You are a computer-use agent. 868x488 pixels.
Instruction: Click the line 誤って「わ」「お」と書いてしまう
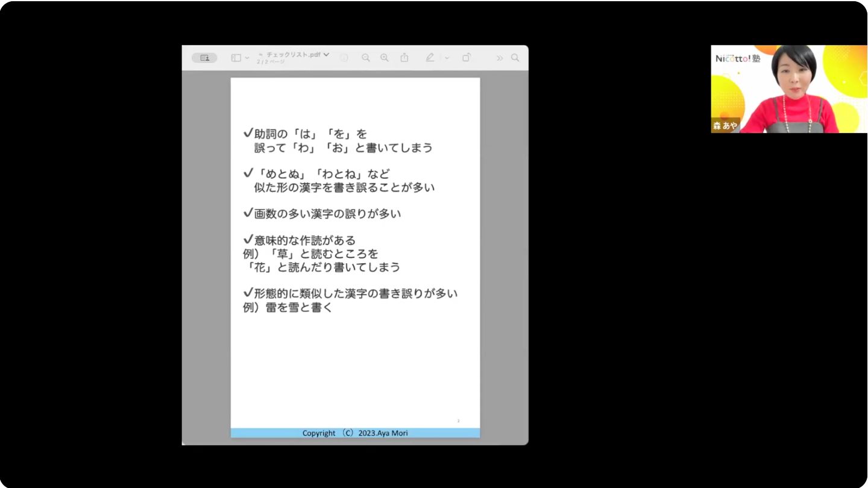pos(344,148)
